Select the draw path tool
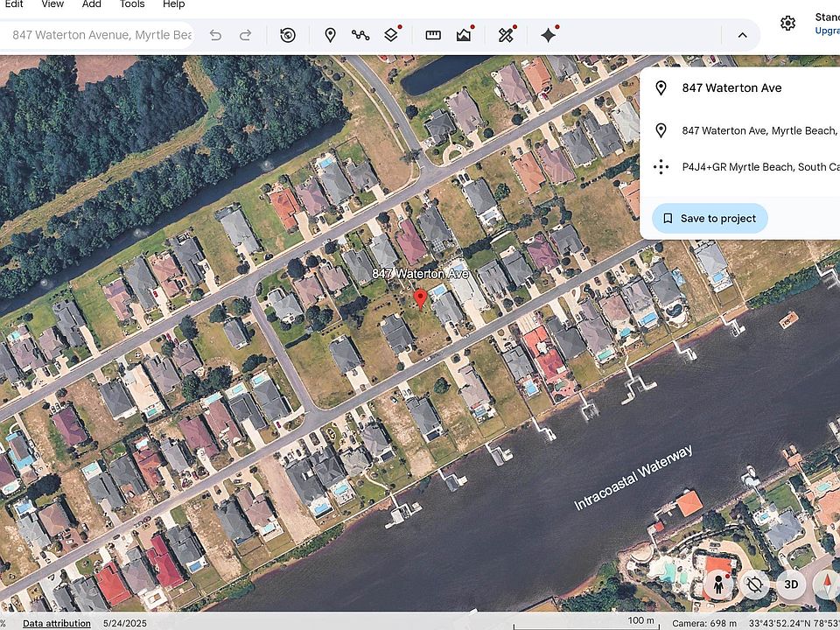 pos(360,35)
